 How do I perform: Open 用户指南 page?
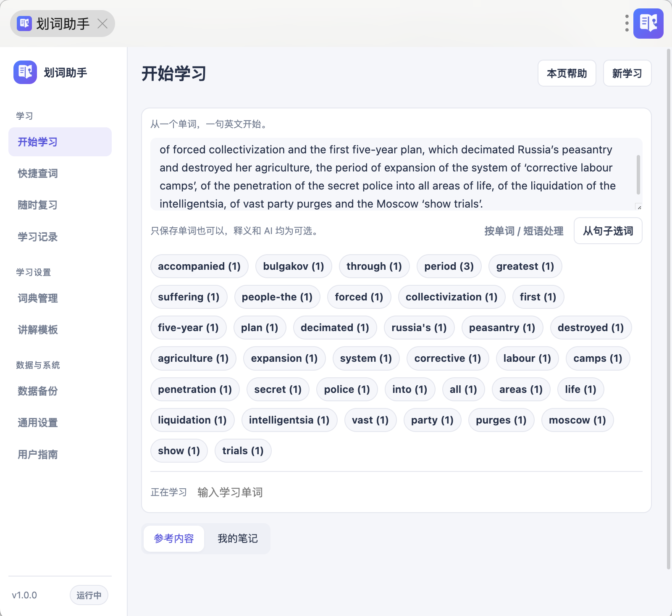point(60,454)
